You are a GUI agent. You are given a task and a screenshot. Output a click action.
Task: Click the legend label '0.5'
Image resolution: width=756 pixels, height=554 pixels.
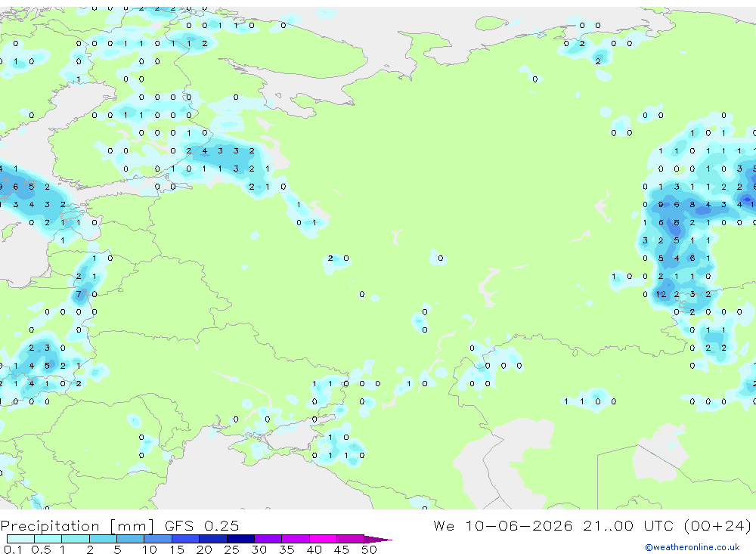(x=41, y=549)
